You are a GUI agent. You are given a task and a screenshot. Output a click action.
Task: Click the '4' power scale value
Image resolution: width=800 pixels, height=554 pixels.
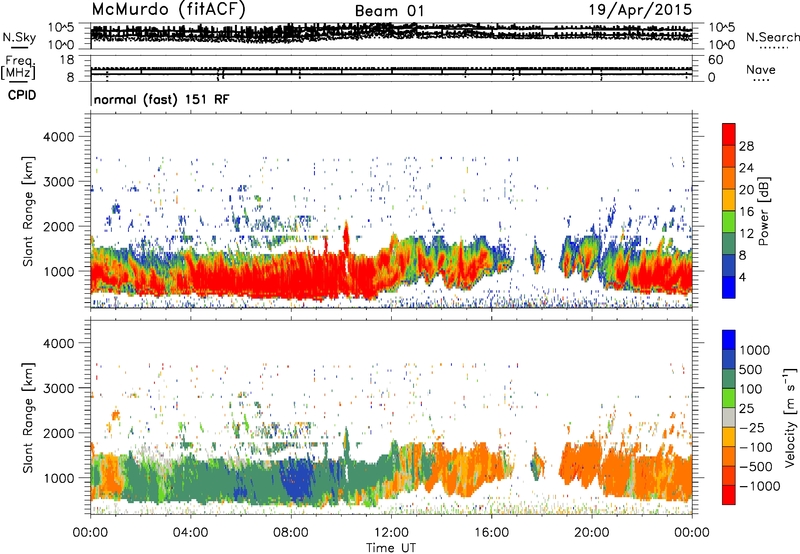click(742, 277)
